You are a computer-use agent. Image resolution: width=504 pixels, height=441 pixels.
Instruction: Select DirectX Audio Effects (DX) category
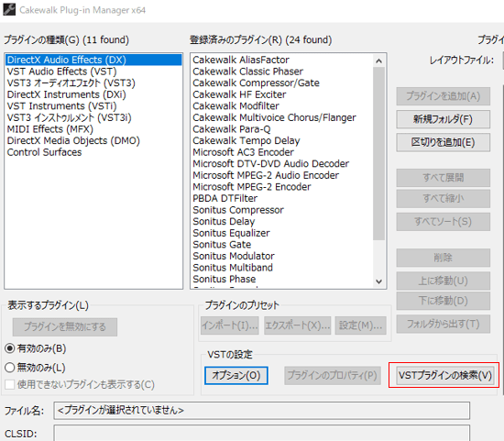93,60
